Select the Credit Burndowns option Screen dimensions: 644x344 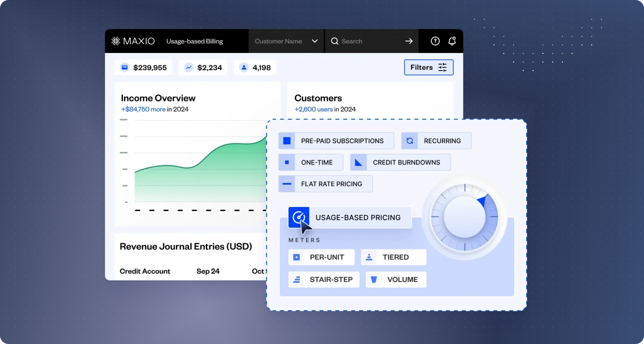click(400, 162)
